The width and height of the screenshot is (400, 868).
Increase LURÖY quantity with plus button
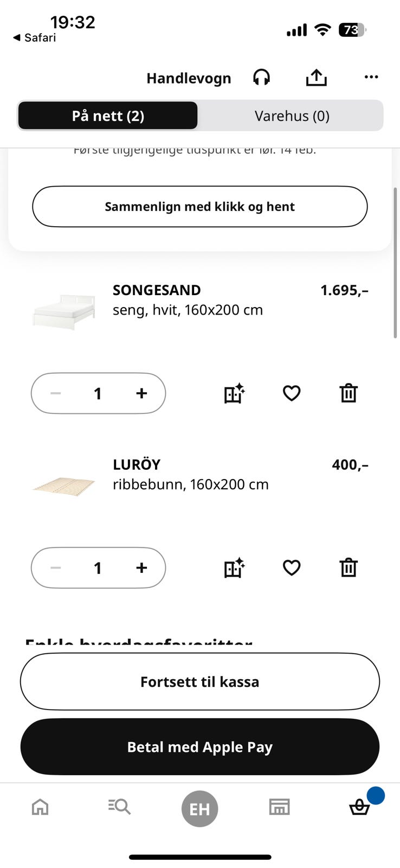point(141,567)
